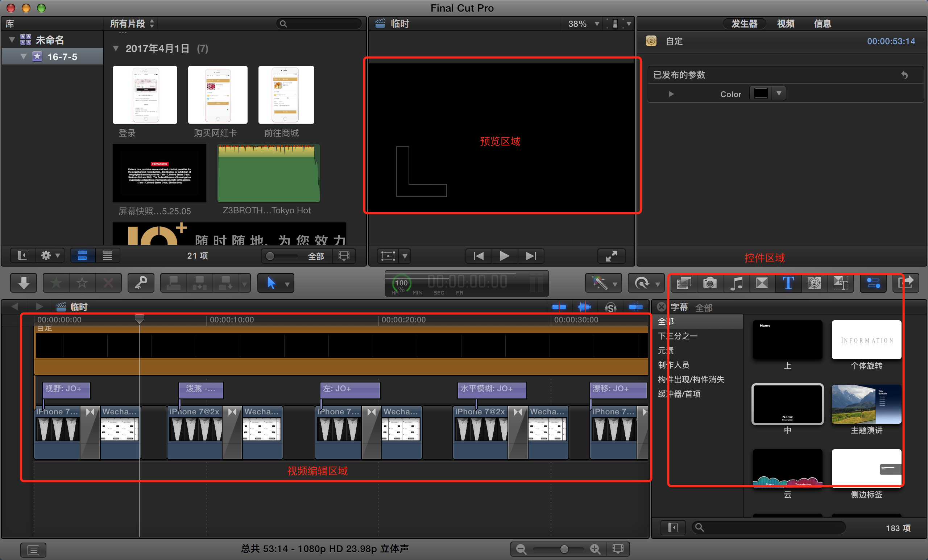Screen dimensions: 928x560
Task: Click the connect clip to storyline button
Action: coord(174,283)
